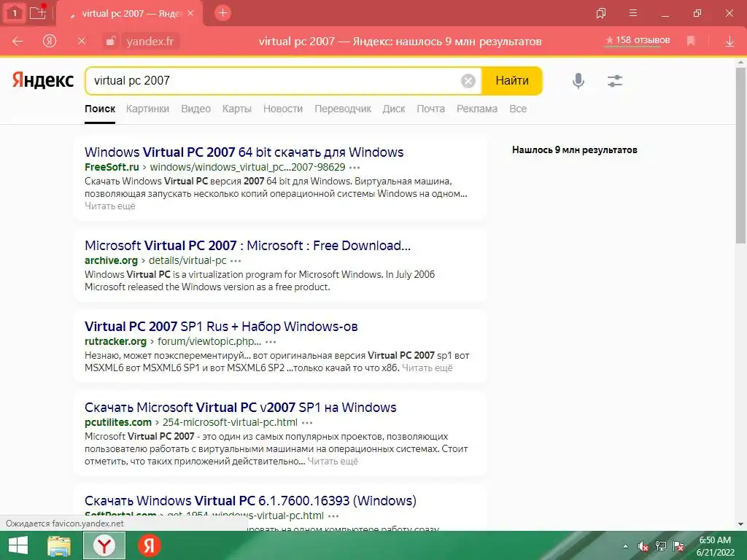Open Windows Virtual PC 2007 64 bit result

tap(244, 152)
